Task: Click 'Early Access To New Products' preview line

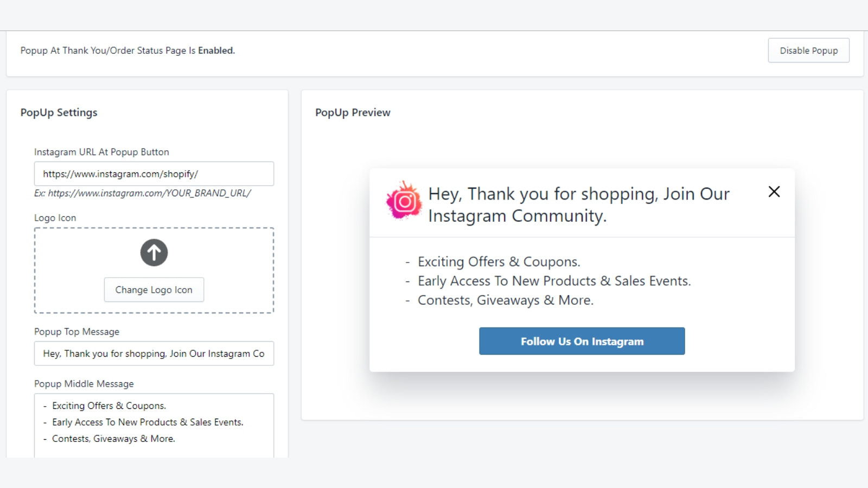Action: (554, 281)
